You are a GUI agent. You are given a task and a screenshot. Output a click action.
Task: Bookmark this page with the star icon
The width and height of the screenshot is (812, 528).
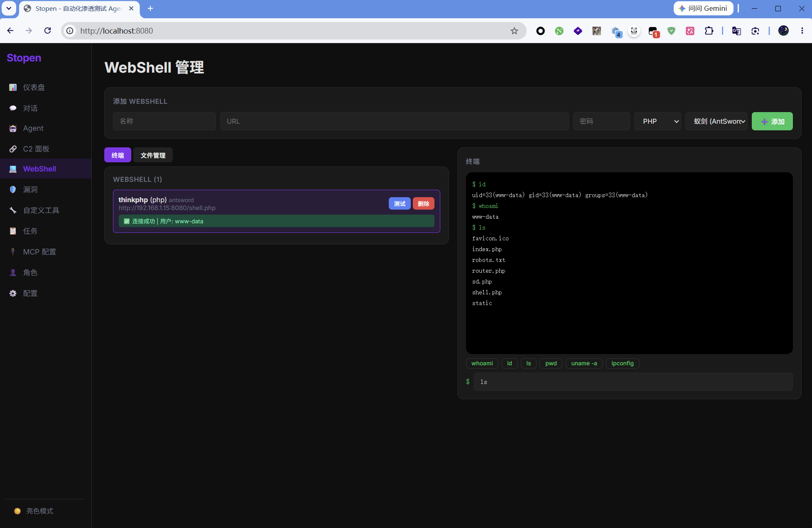(514, 31)
